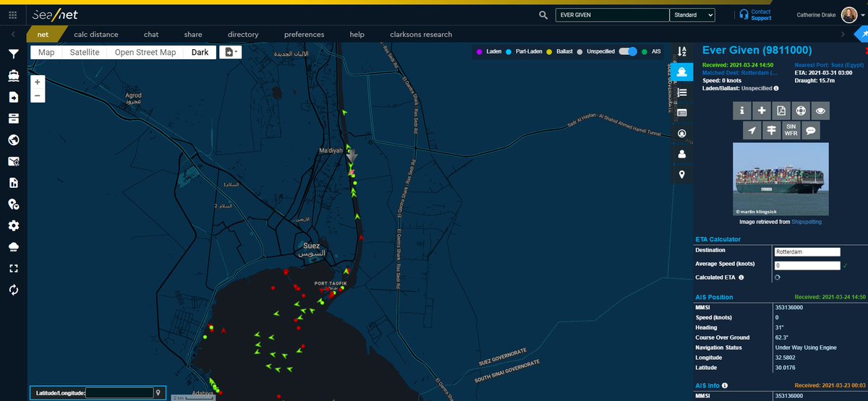Open the help menu item
The image size is (868, 401).
coord(357,34)
